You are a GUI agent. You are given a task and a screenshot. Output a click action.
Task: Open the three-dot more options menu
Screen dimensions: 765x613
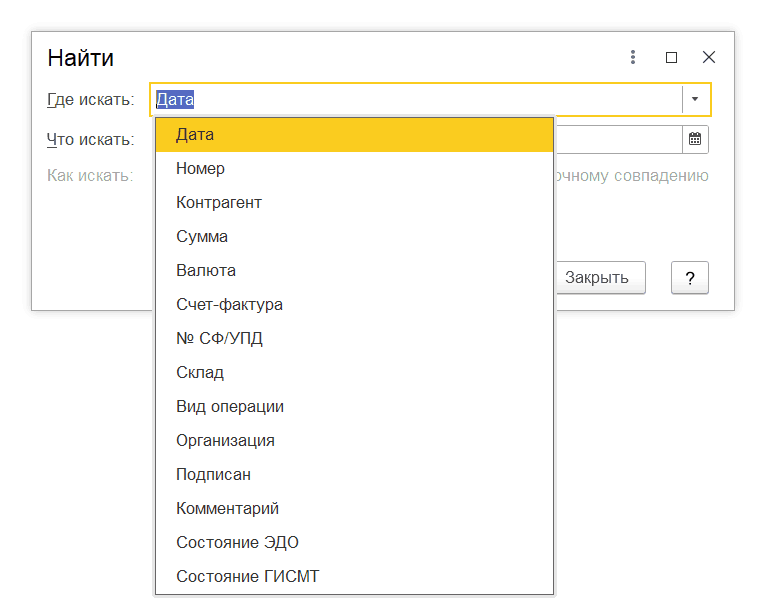[633, 57]
